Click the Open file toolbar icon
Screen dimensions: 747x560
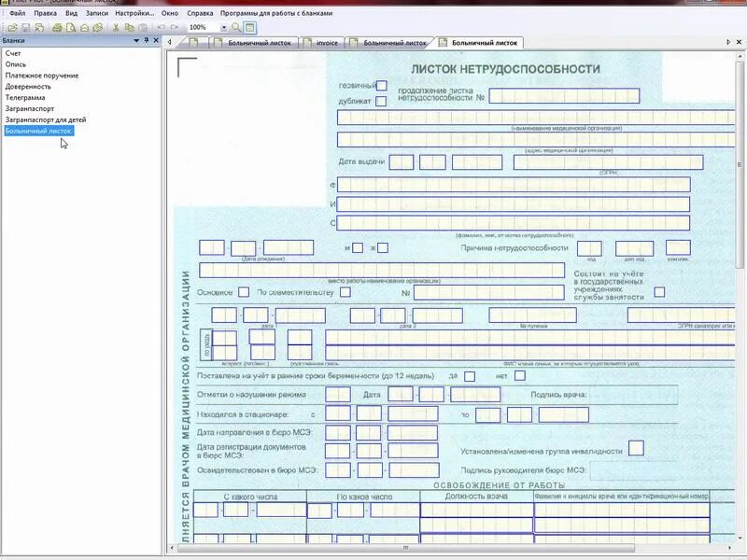[13, 28]
